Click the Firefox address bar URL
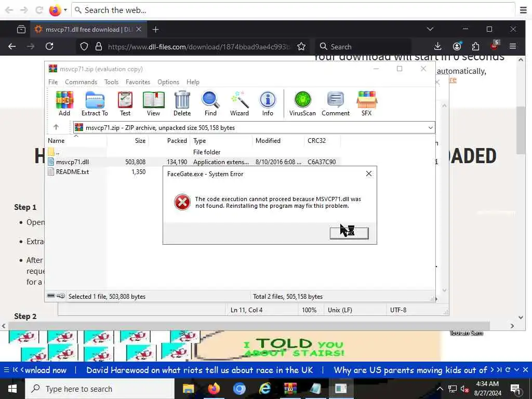 pos(199,47)
